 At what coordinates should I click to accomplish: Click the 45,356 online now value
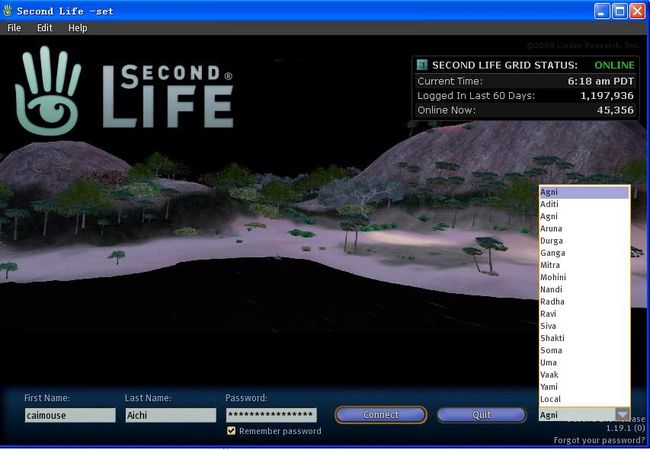[x=615, y=110]
